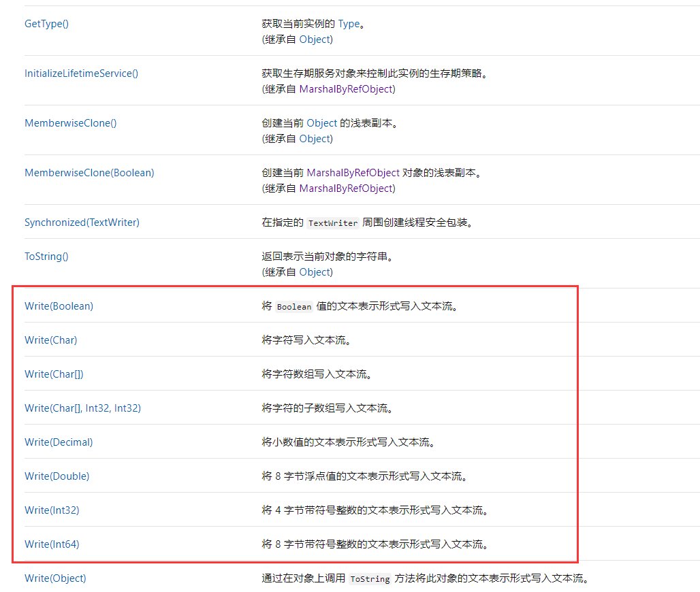Open the Write(Char) method page

coord(50,340)
